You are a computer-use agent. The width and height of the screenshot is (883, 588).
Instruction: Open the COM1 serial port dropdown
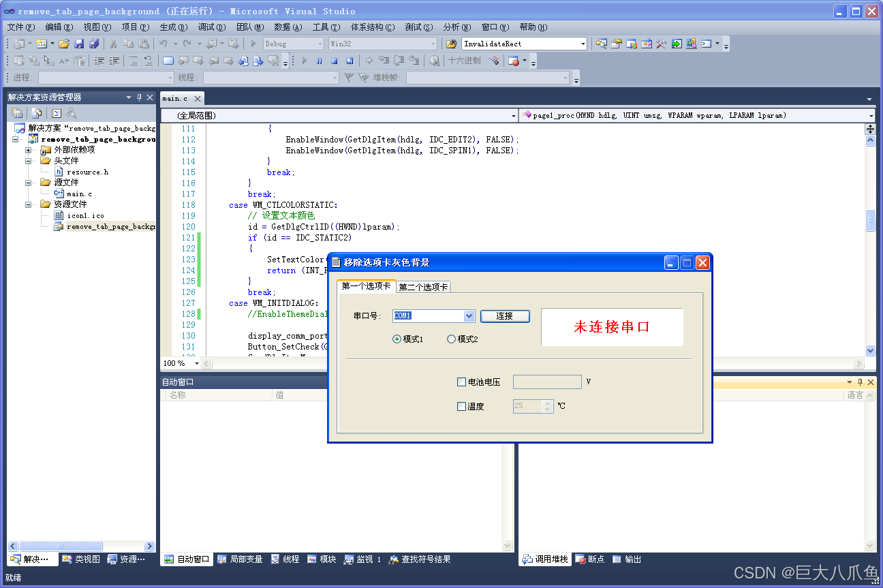[x=469, y=316]
